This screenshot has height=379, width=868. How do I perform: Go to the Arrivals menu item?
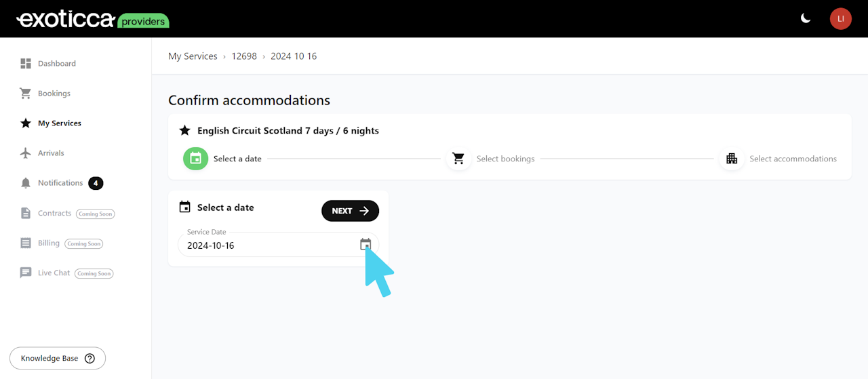51,153
